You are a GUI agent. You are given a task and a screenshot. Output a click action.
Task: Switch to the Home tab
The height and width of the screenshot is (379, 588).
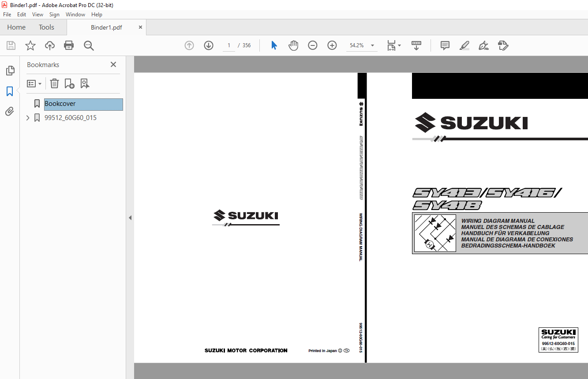(x=16, y=27)
